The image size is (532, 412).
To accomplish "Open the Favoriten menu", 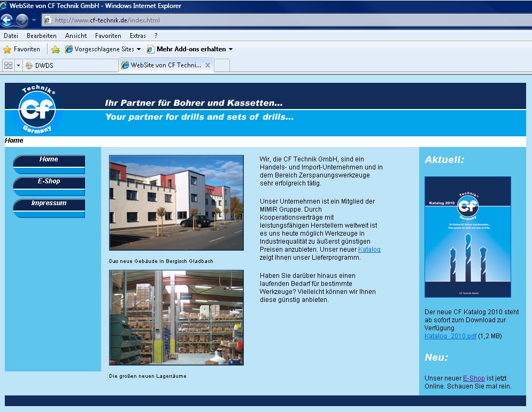I will 108,36.
